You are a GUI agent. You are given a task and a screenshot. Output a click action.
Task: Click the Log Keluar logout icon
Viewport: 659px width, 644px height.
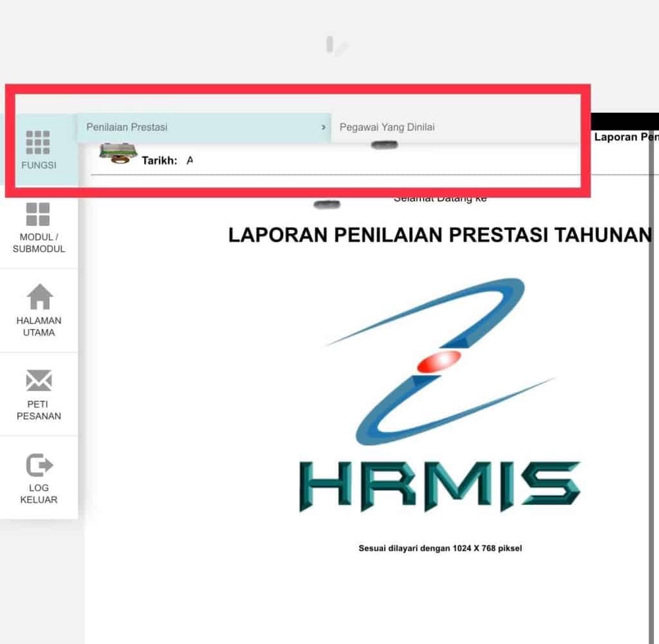tap(39, 464)
